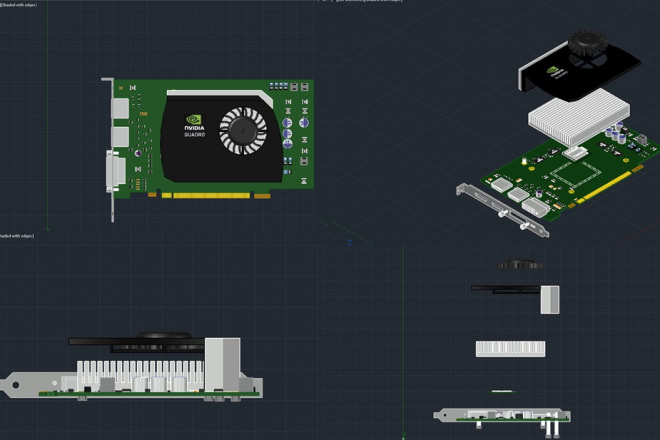Open the top-left viewport's 'Shaded with edges' label
The image size is (660, 440).
coord(19,5)
